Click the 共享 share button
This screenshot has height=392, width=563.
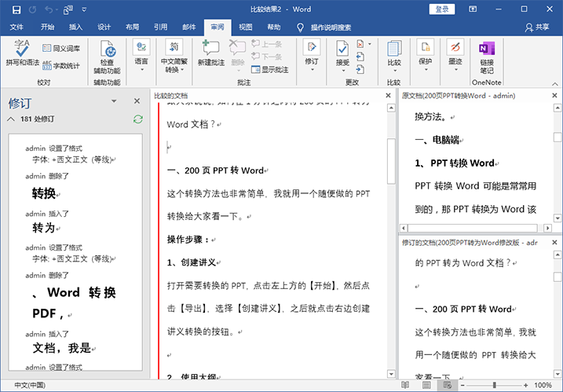tap(536, 27)
